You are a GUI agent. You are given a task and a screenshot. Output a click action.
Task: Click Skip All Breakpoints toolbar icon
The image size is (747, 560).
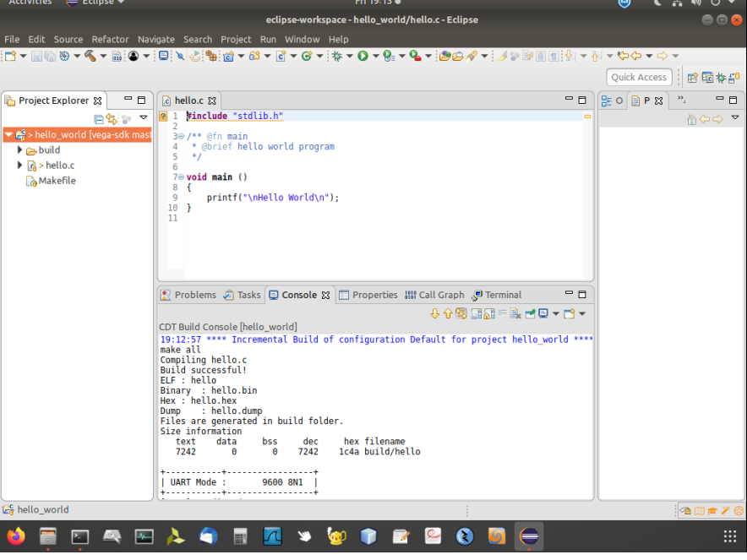point(180,57)
